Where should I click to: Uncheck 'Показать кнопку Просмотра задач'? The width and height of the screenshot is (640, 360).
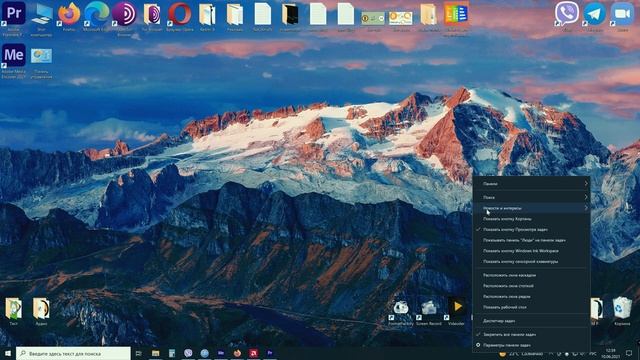point(531,229)
